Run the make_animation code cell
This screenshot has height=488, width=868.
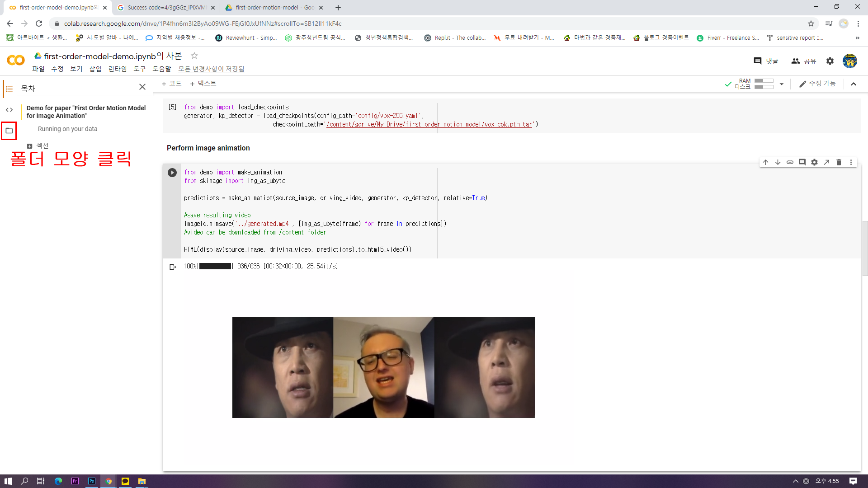(x=172, y=173)
